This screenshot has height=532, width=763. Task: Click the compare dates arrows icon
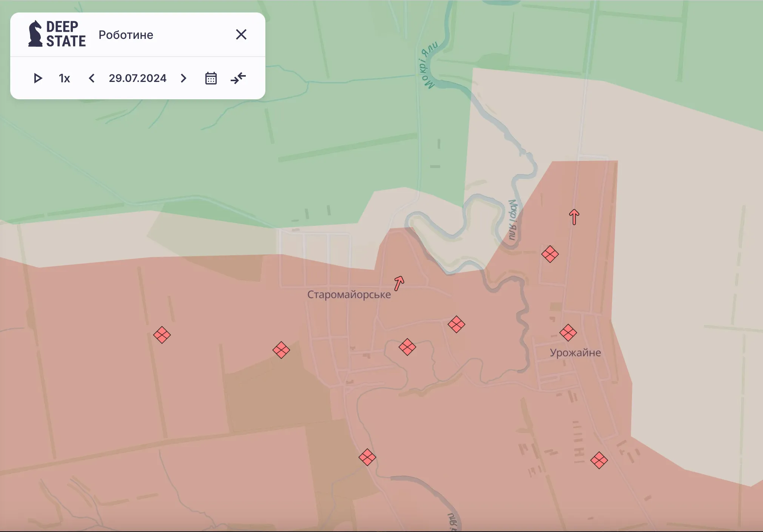(238, 78)
